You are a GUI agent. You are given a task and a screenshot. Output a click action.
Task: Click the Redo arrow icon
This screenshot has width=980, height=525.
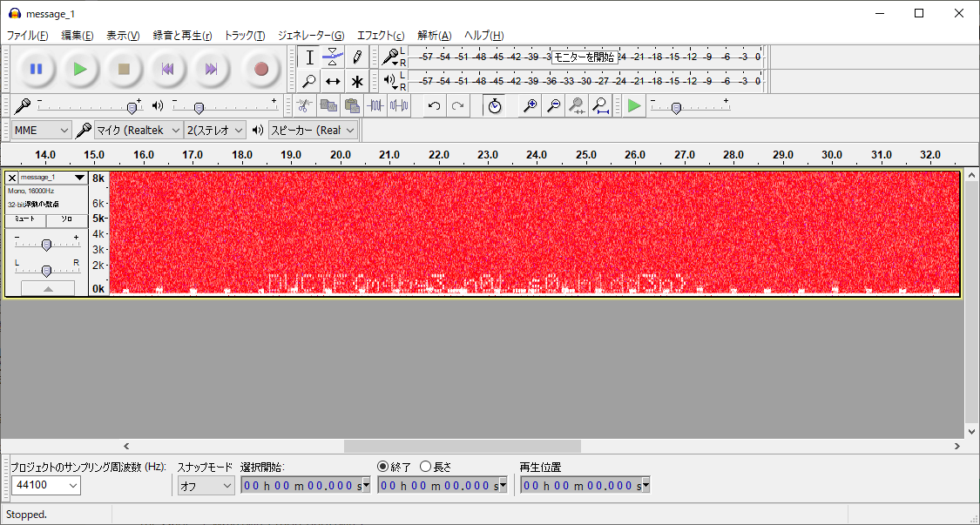[458, 105]
